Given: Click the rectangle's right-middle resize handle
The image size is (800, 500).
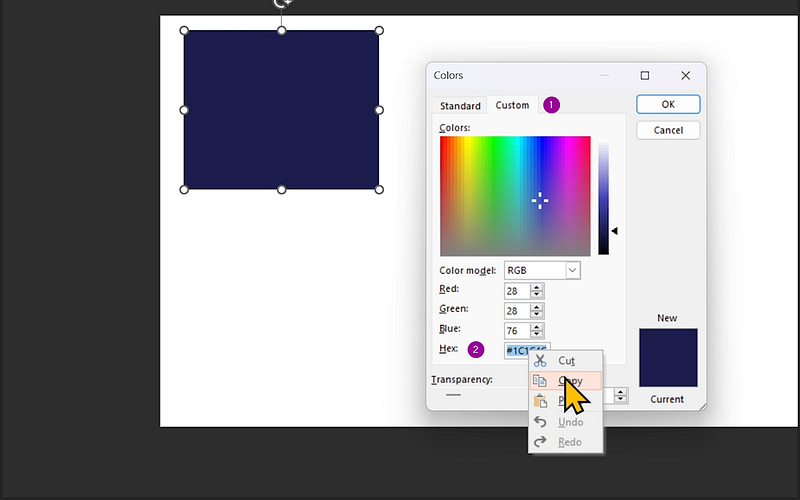Looking at the screenshot, I should [379, 110].
